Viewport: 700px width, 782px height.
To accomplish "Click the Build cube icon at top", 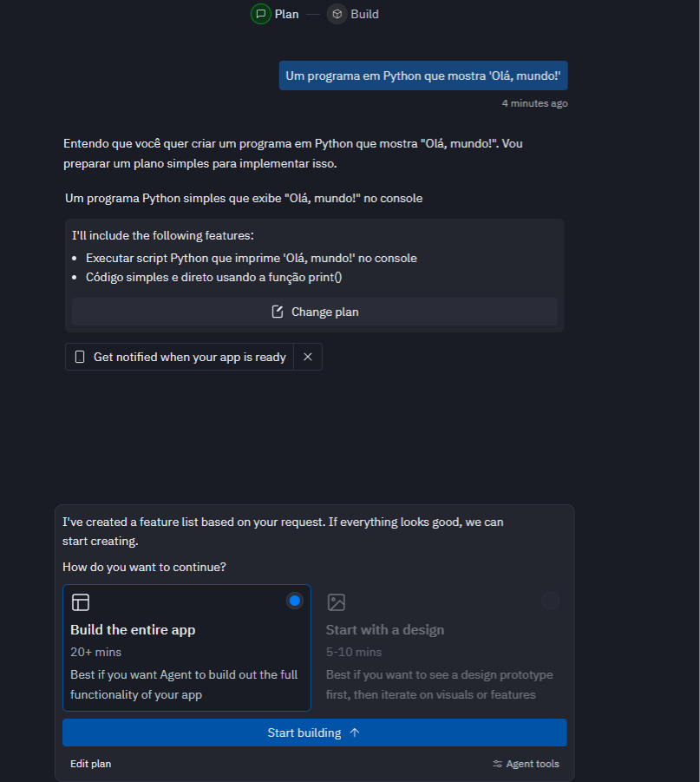I will (336, 14).
